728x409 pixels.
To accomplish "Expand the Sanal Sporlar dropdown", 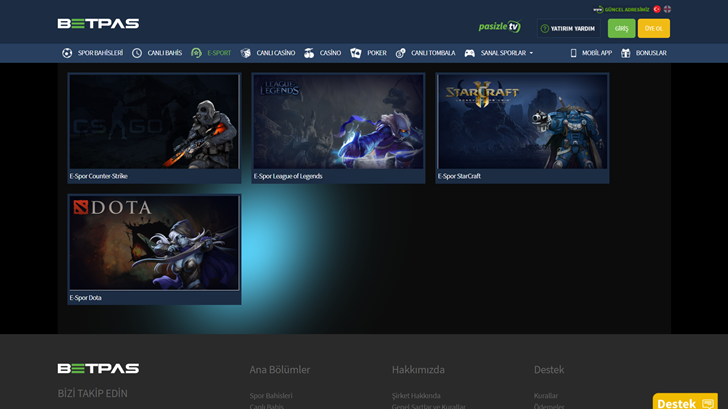I will 507,53.
